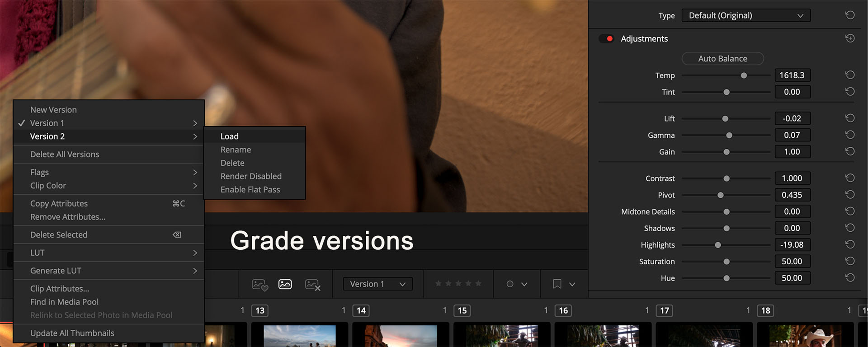The image size is (868, 347).
Task: Click the Gamma value field 0.07
Action: coord(792,135)
